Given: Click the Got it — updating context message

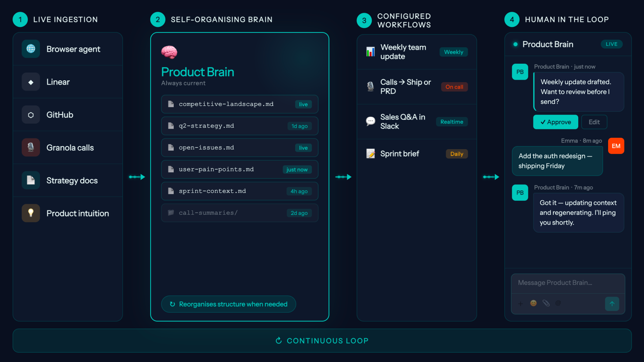Looking at the screenshot, I should point(579,213).
